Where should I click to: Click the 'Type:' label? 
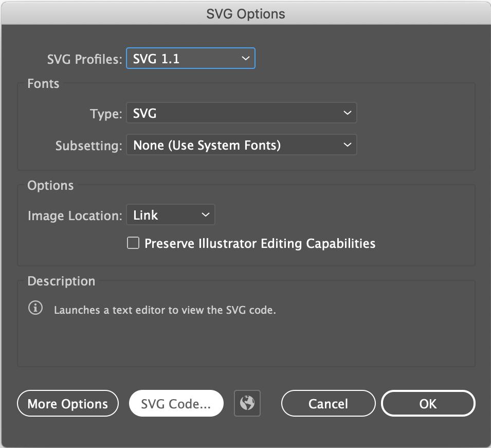coord(106,114)
